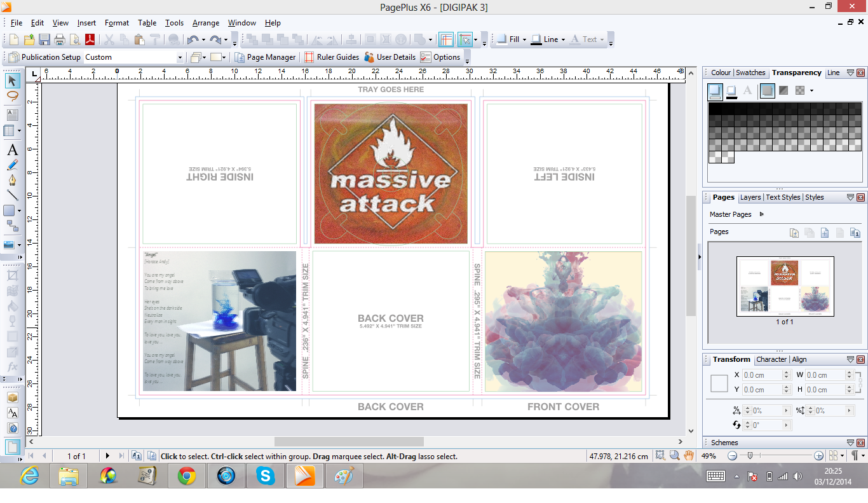This screenshot has width=868, height=503.
Task: Open the Line dropdown arrow
Action: [x=564, y=39]
